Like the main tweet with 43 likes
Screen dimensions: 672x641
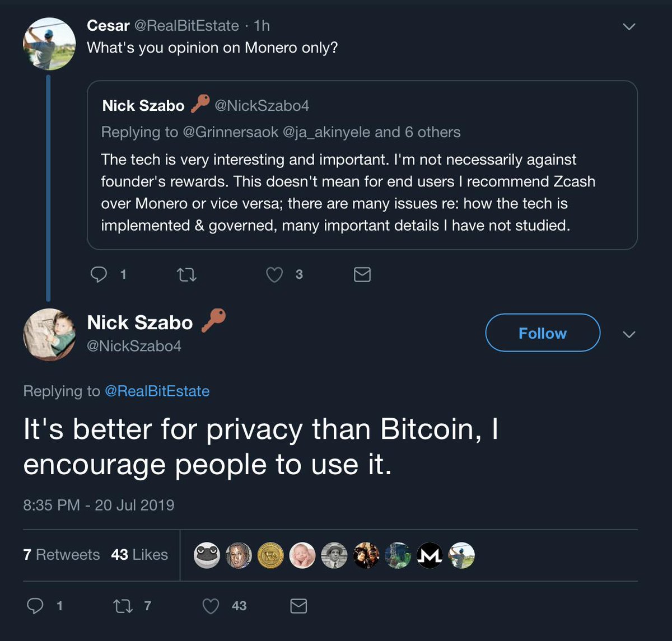[211, 606]
